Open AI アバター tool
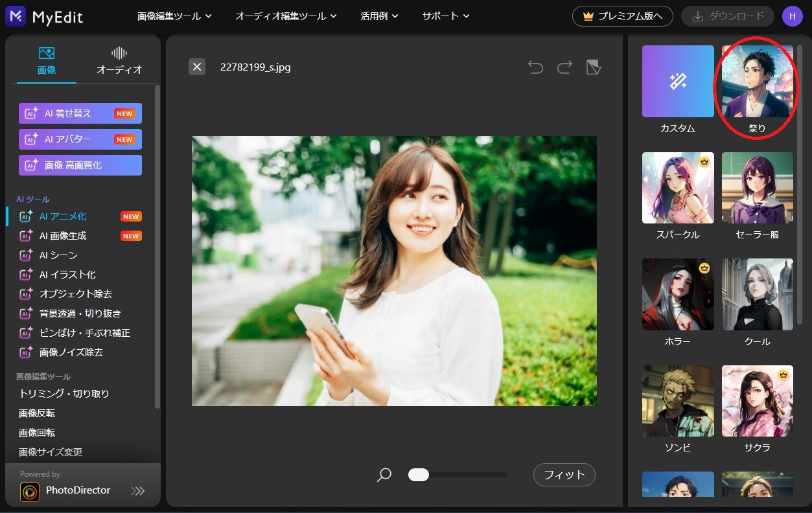The height and width of the screenshot is (513, 812). coord(80,139)
